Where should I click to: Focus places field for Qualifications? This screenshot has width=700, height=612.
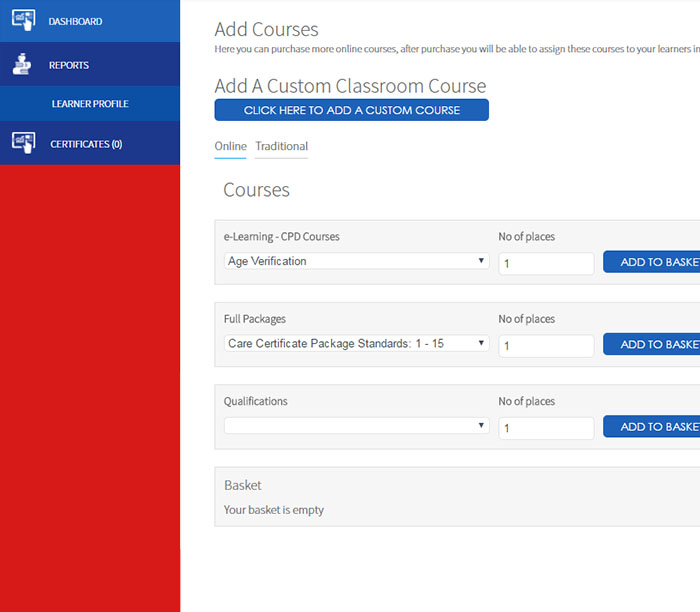point(546,429)
